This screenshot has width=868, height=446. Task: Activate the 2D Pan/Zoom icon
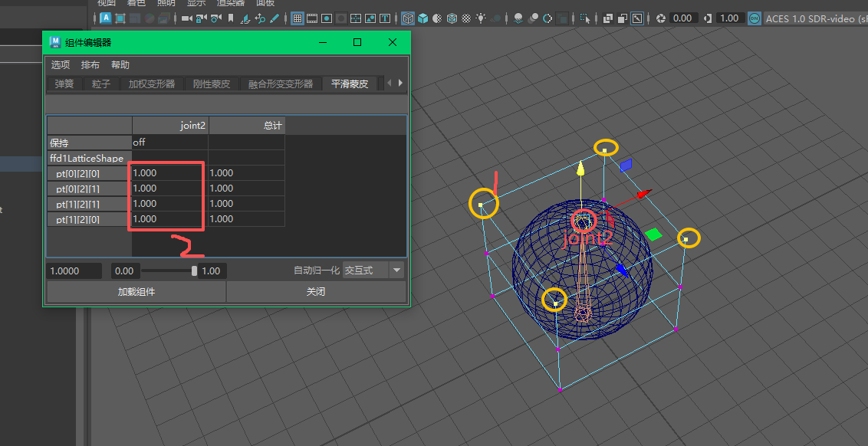tap(260, 18)
